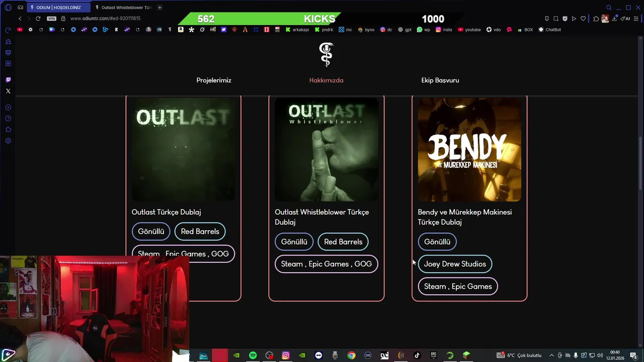Click the Opera logo menu icon
This screenshot has width=644, height=362.
(x=8, y=8)
